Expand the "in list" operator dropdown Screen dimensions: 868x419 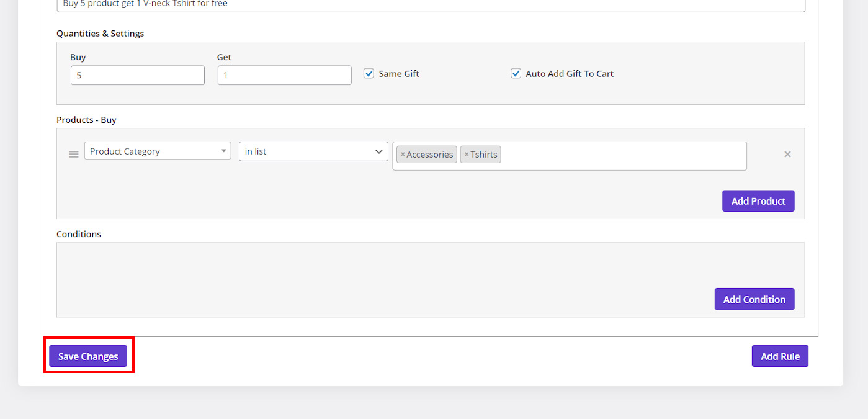click(x=313, y=151)
